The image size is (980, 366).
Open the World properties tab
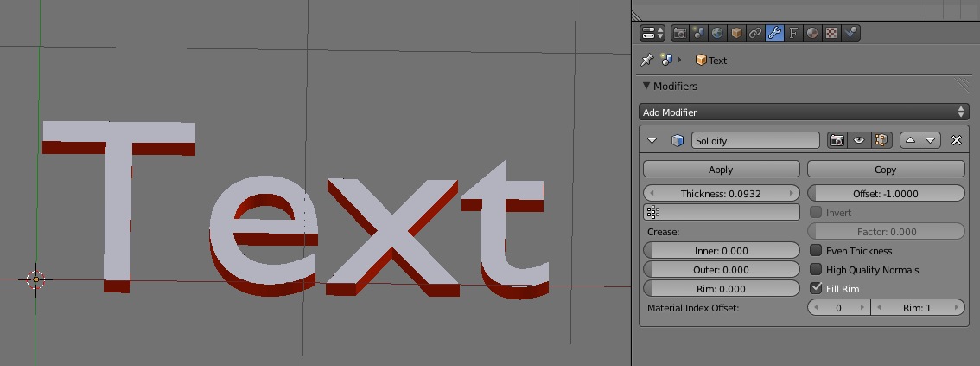point(717,33)
